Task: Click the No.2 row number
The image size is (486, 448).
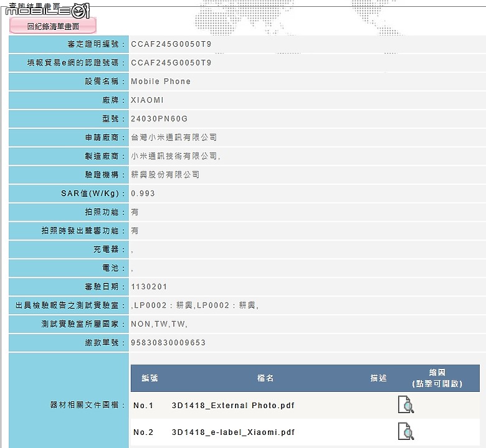Action: point(143,432)
